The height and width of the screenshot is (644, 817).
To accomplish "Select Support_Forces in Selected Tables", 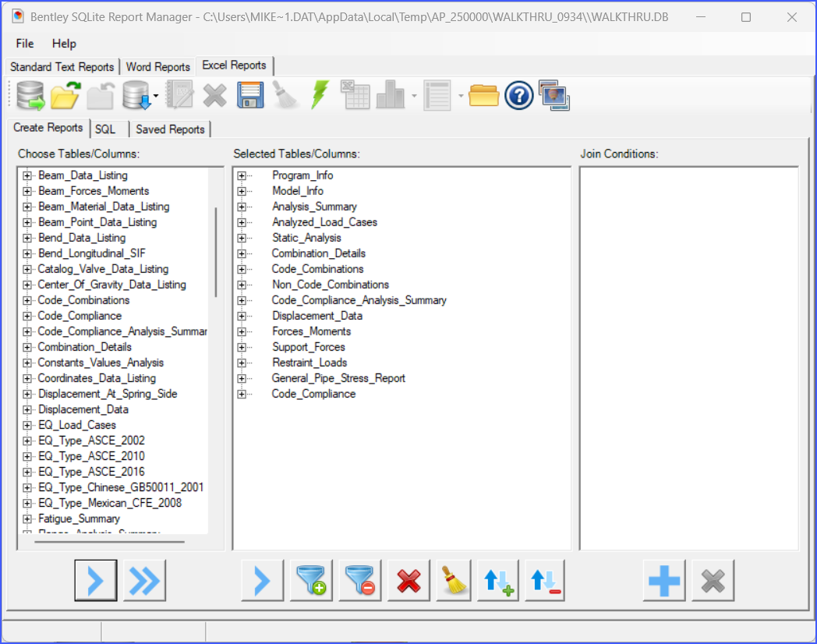I will point(309,347).
